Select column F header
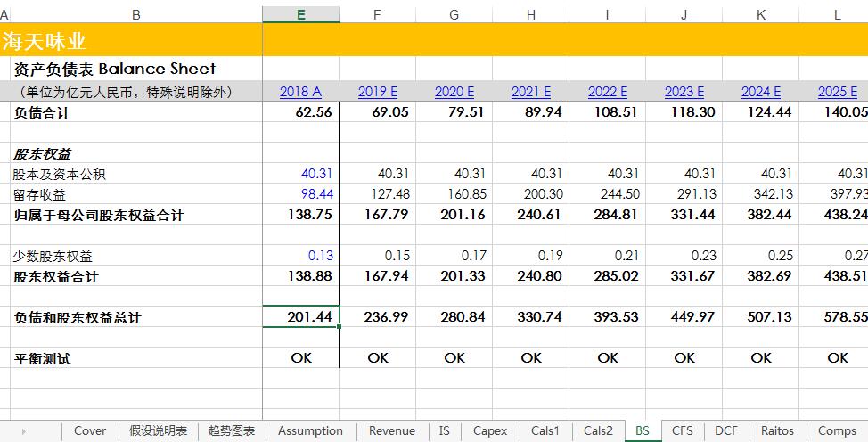This screenshot has width=868, height=442. [378, 14]
